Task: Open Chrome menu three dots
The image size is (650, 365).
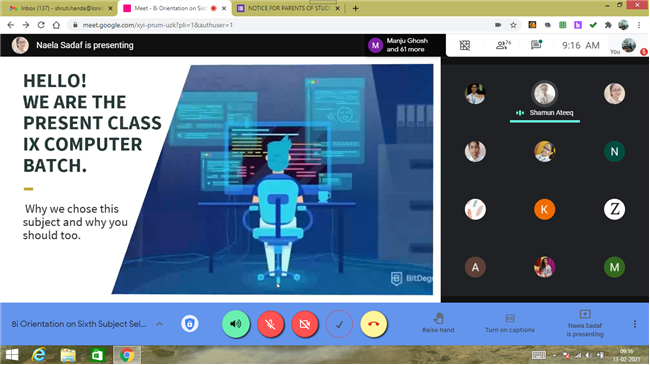Action: pos(639,25)
